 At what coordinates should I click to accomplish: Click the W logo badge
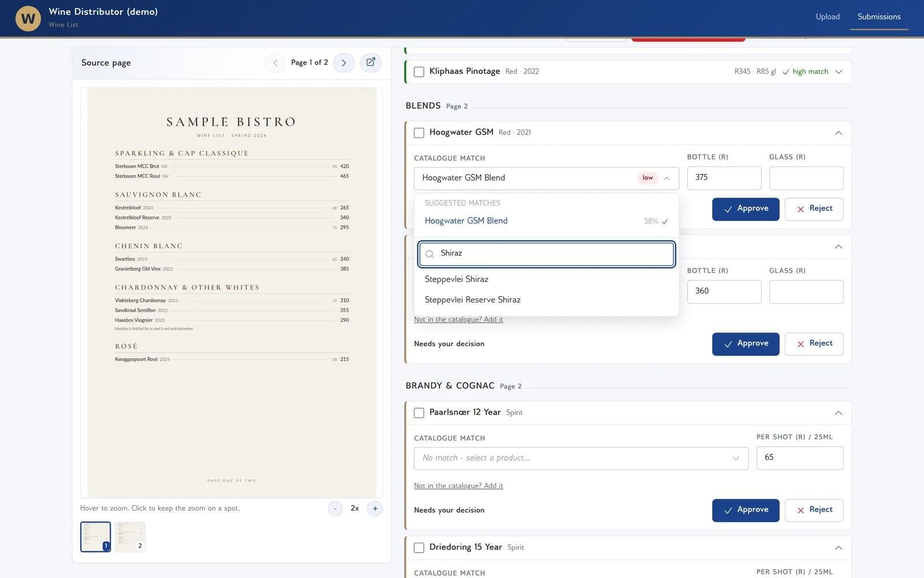click(28, 18)
